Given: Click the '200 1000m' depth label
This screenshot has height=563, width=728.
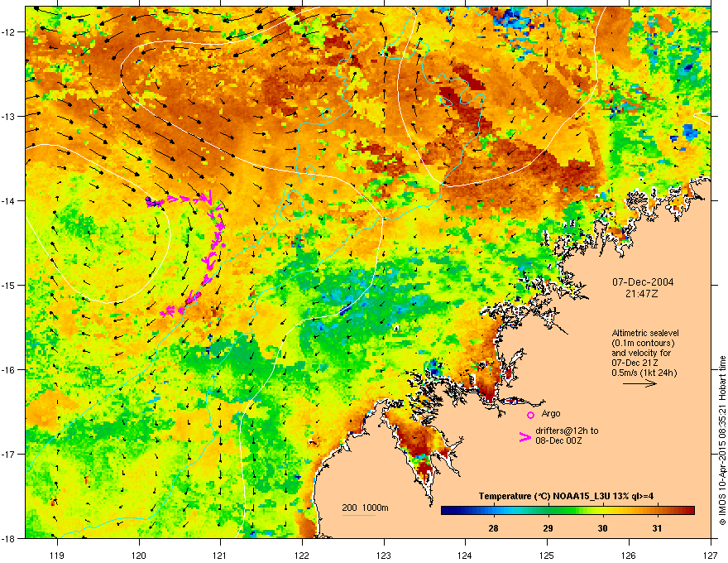Looking at the screenshot, I should (365, 508).
